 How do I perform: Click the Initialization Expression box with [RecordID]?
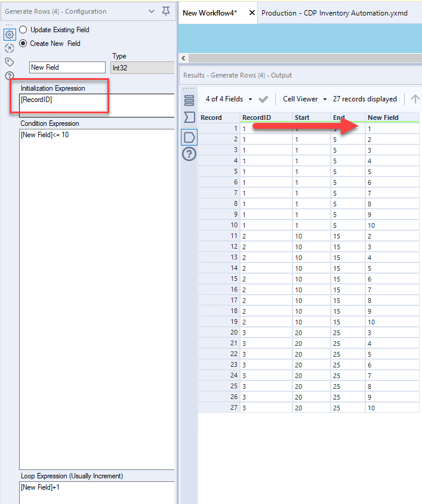pyautogui.click(x=97, y=106)
